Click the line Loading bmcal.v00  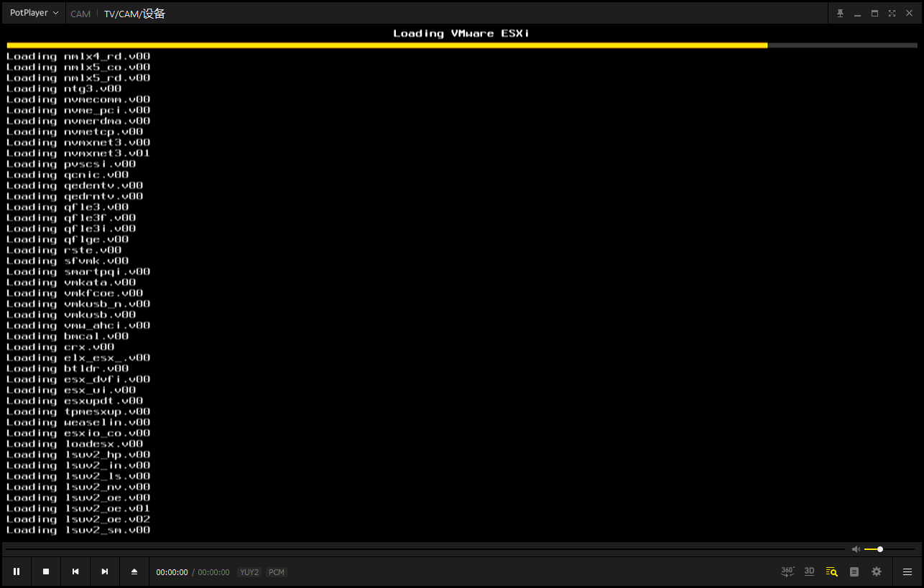(68, 336)
